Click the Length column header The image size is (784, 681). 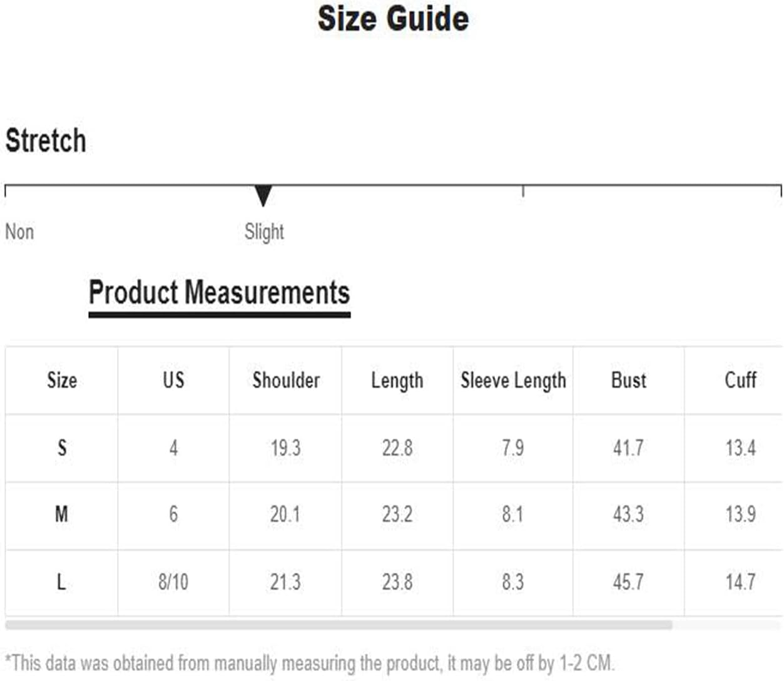pyautogui.click(x=397, y=381)
